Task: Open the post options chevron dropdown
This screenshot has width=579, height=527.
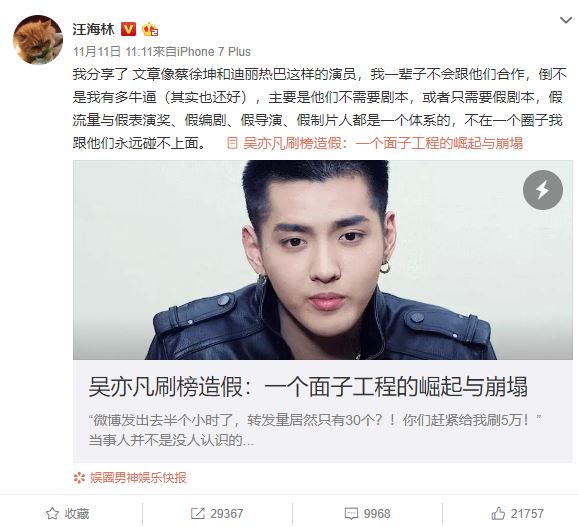Action: click(566, 20)
